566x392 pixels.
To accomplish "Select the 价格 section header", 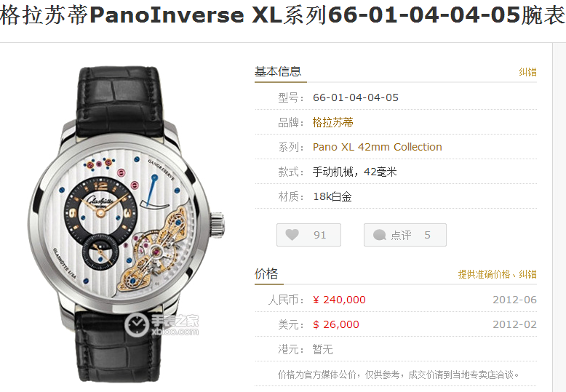I will (266, 273).
